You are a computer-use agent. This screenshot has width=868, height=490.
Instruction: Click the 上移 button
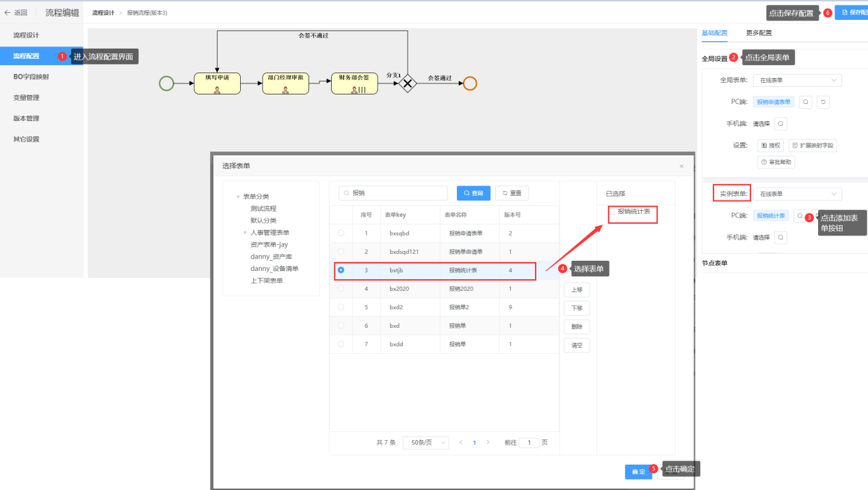tap(577, 290)
